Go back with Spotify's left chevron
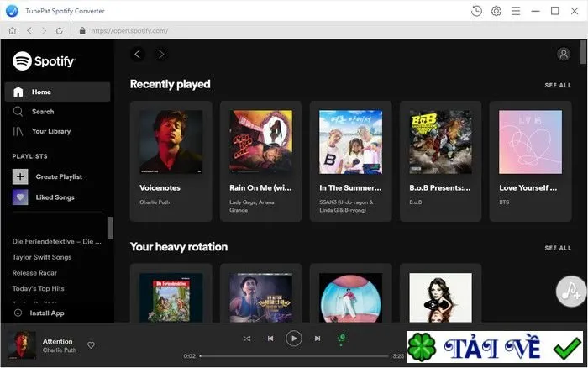588x368 pixels. [x=138, y=55]
